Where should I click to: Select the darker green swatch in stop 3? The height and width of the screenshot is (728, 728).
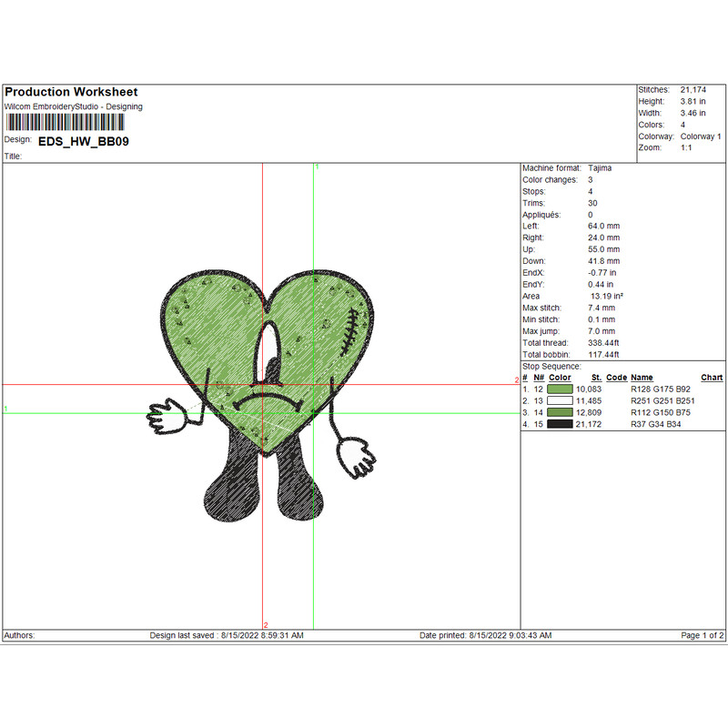tap(560, 412)
